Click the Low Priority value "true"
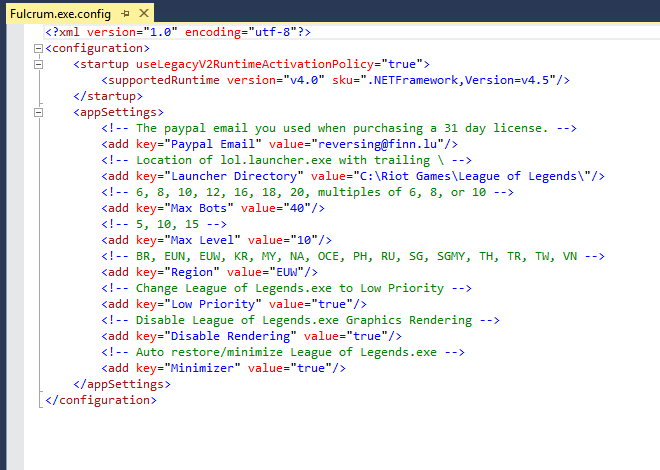 (x=332, y=304)
